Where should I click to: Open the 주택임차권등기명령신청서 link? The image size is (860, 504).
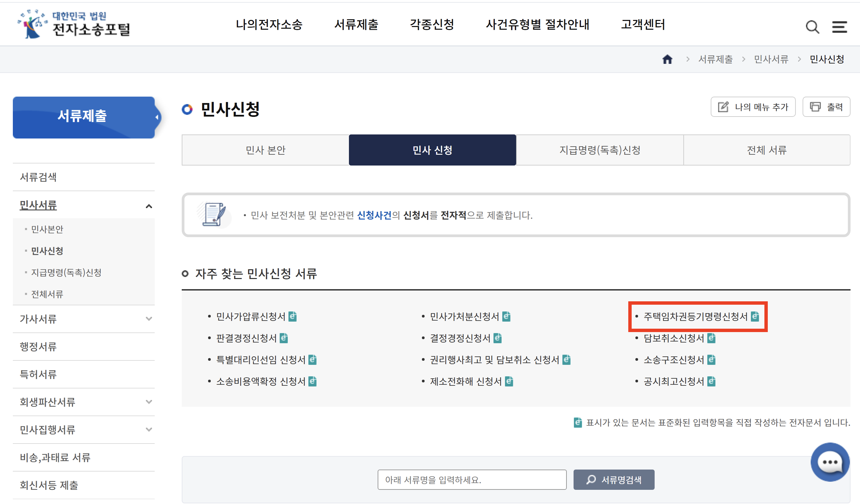click(x=695, y=316)
